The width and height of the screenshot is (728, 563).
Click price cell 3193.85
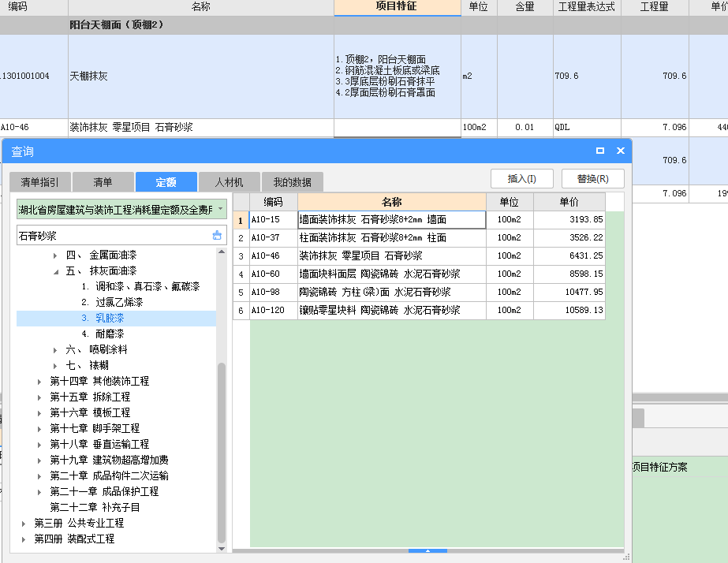[x=569, y=219]
